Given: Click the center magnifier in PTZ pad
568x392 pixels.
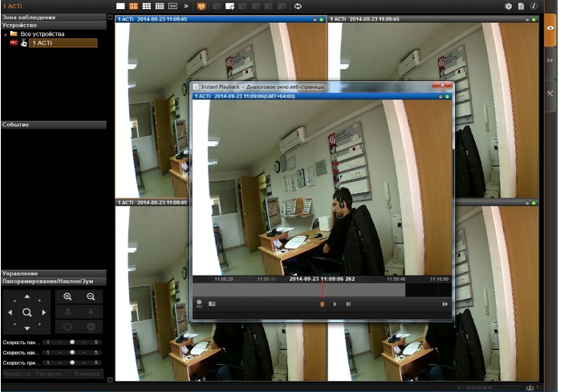Looking at the screenshot, I should pos(27,313).
